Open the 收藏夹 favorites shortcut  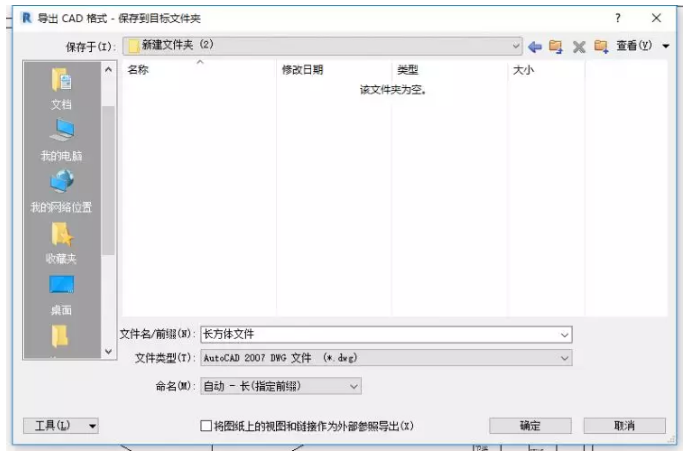[x=61, y=243]
